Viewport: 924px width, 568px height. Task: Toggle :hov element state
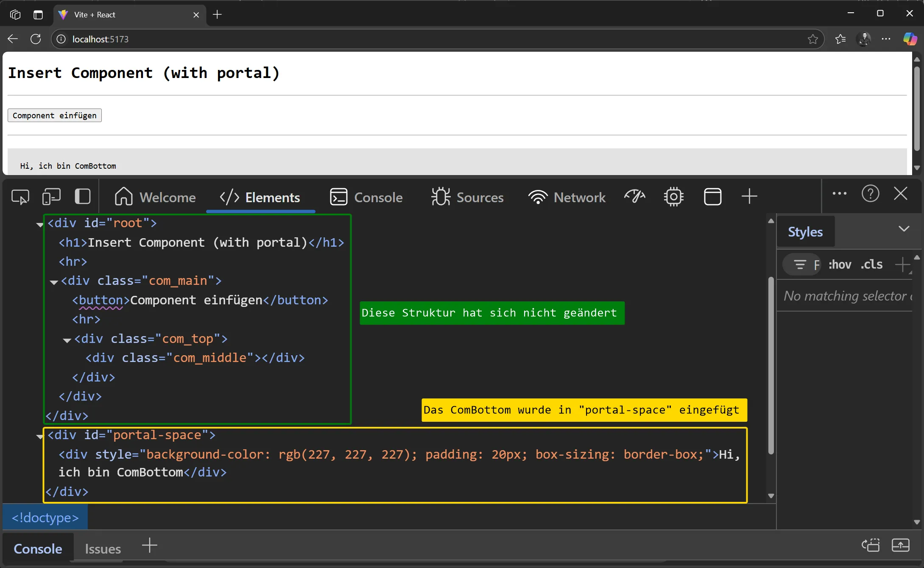[840, 265]
